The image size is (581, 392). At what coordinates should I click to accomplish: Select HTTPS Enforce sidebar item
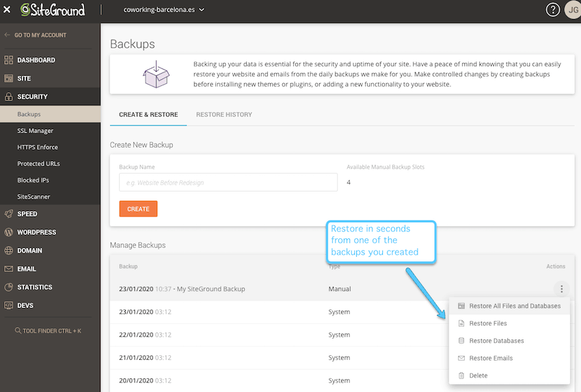(38, 147)
